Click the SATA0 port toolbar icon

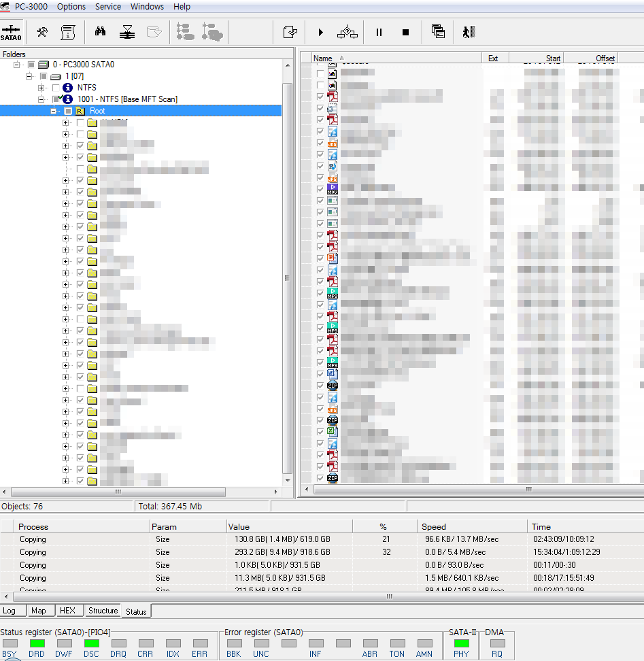click(12, 32)
